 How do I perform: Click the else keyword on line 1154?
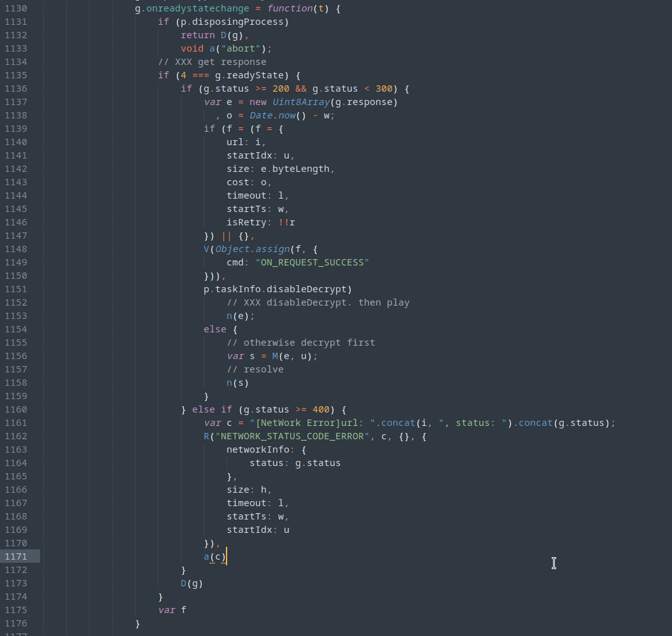click(x=214, y=329)
